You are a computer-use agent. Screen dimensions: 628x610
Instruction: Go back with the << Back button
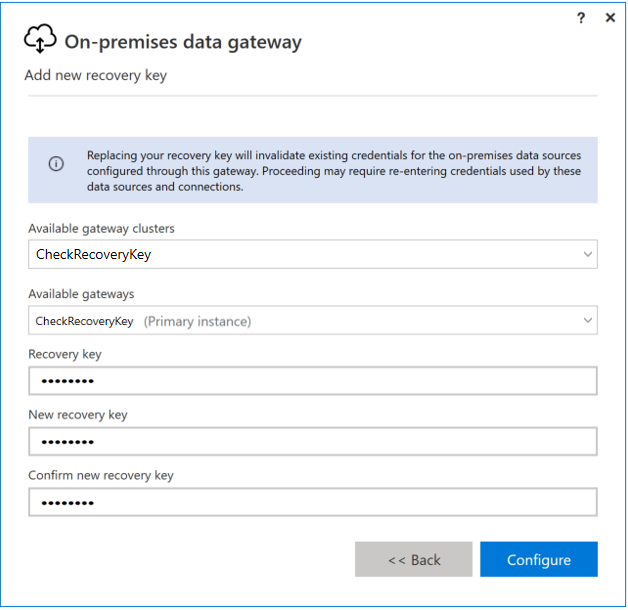[x=414, y=560]
